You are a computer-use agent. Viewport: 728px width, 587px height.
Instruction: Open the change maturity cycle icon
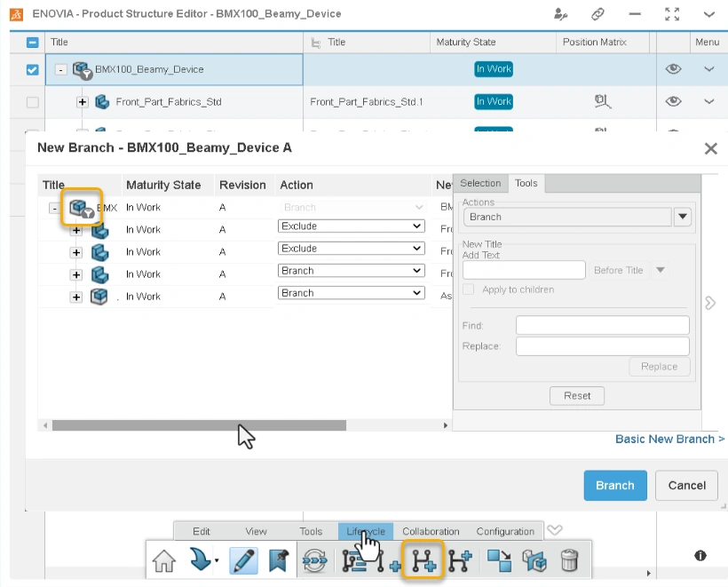(x=315, y=560)
